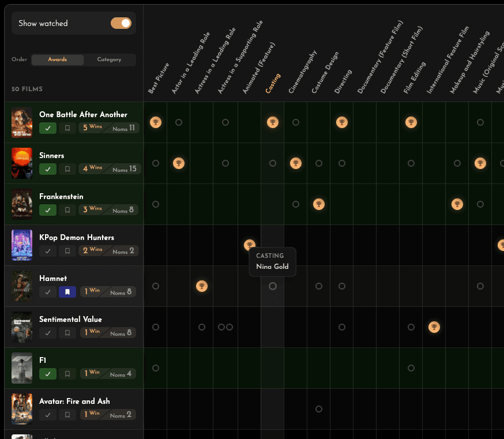Viewport: 504px width, 439px height.
Task: Click Sinners' Actor in a Leading Role trophy
Action: coord(179,163)
